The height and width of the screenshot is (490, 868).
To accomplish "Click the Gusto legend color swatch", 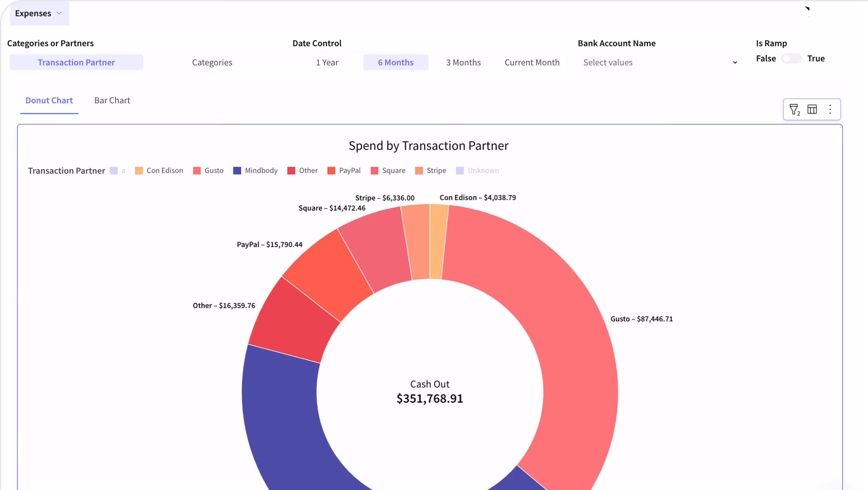I will (197, 171).
